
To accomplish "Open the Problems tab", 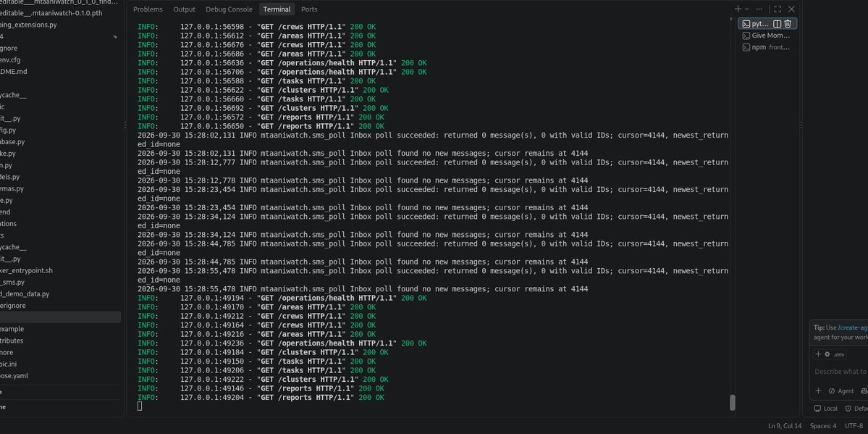I will tap(148, 9).
